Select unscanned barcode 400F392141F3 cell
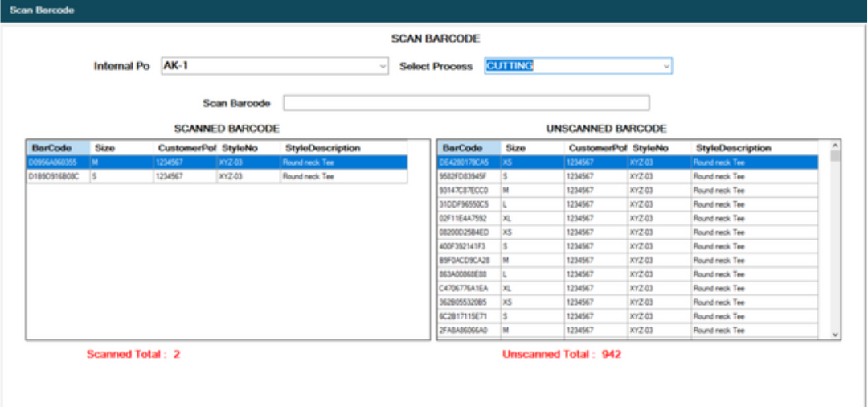The width and height of the screenshot is (868, 407). [469, 246]
